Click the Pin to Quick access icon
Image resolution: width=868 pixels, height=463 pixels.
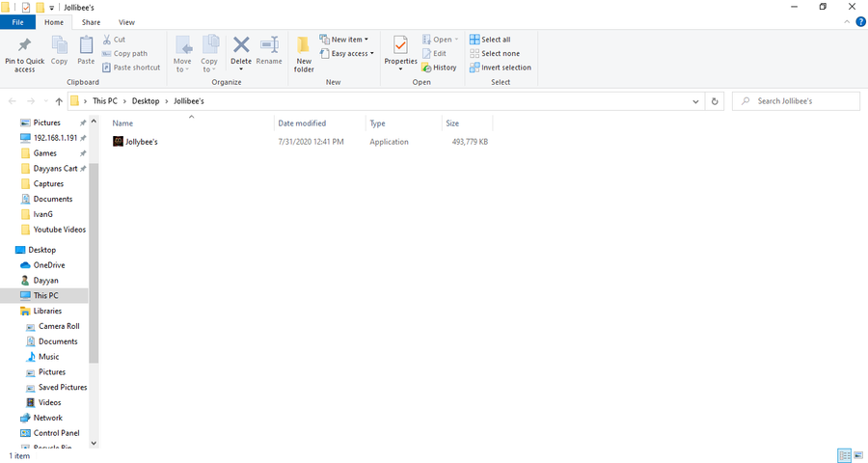coord(24,45)
